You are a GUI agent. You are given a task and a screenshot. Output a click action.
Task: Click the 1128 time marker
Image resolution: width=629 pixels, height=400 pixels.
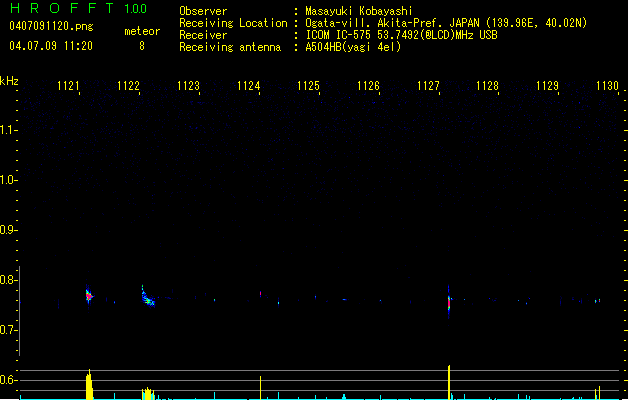pyautogui.click(x=487, y=86)
